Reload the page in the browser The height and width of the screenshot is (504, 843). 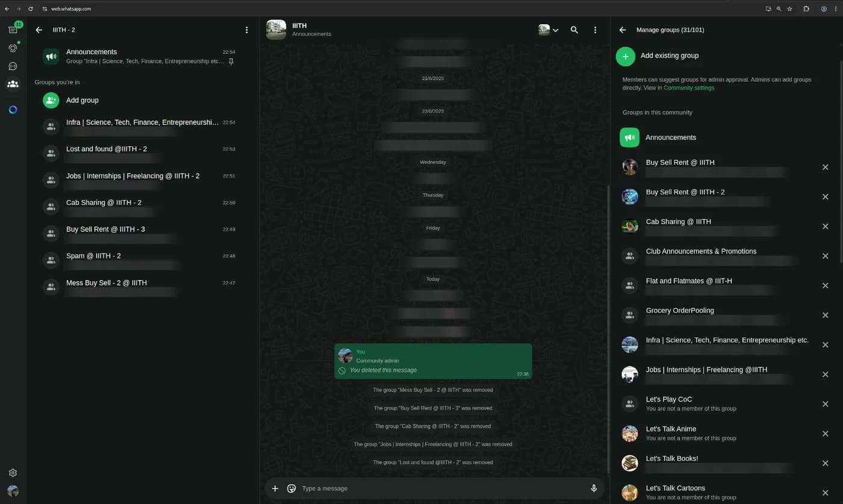tap(30, 8)
